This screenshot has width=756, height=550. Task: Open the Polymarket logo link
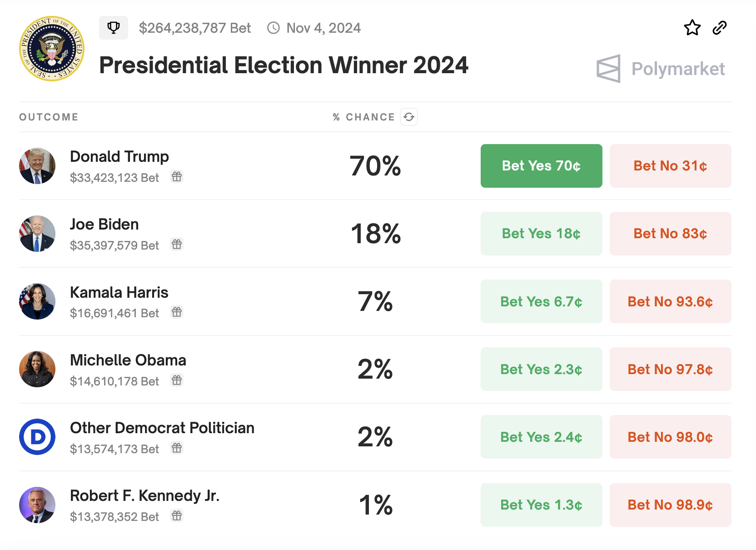click(661, 69)
